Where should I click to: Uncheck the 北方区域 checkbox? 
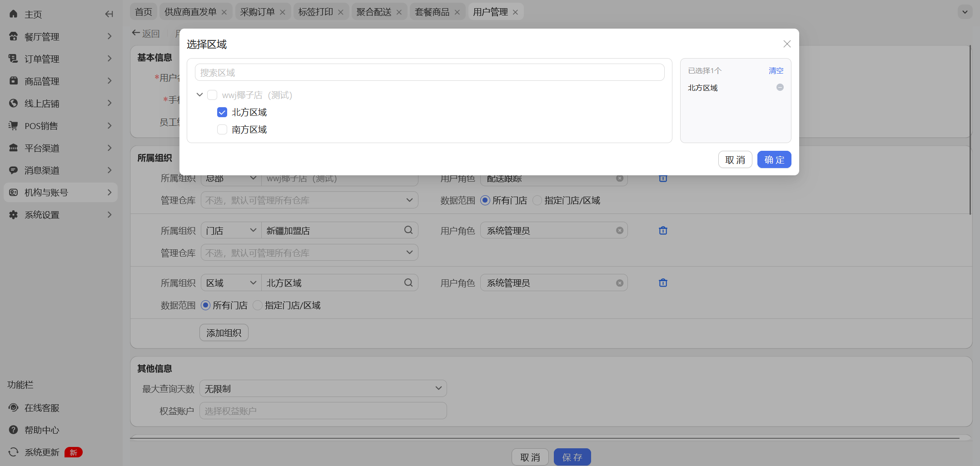[x=222, y=112]
